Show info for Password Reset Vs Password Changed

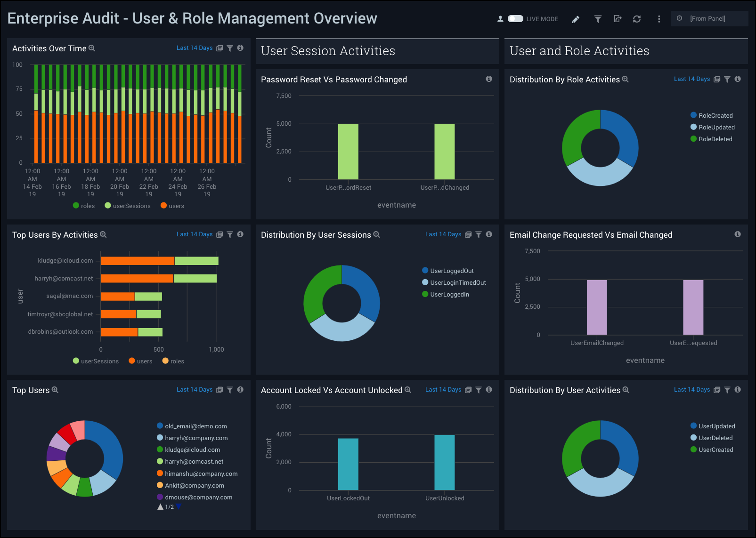point(489,79)
